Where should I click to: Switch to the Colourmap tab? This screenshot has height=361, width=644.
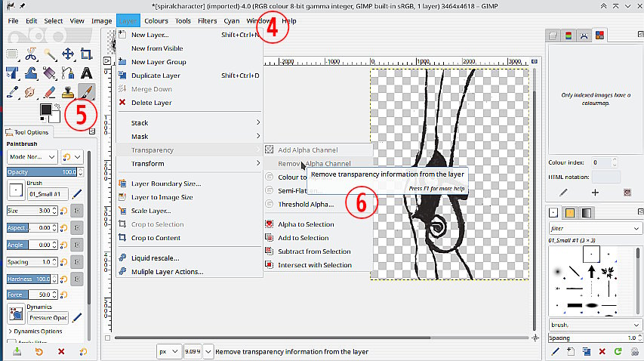tap(599, 35)
